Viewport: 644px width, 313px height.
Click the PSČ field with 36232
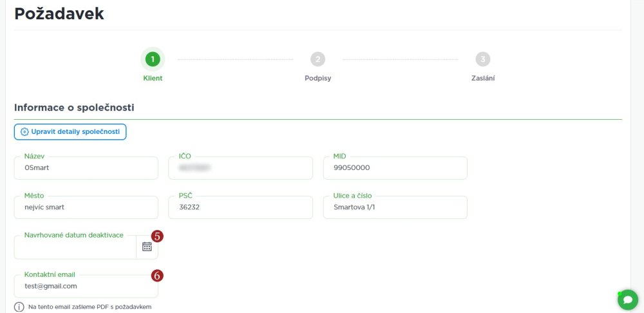tap(240, 207)
